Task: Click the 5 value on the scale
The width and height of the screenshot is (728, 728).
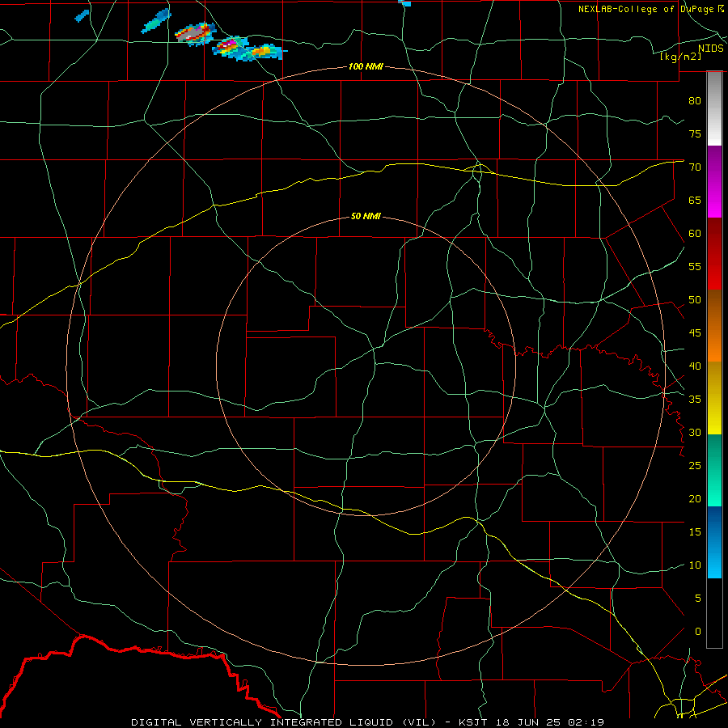Action: (x=698, y=599)
